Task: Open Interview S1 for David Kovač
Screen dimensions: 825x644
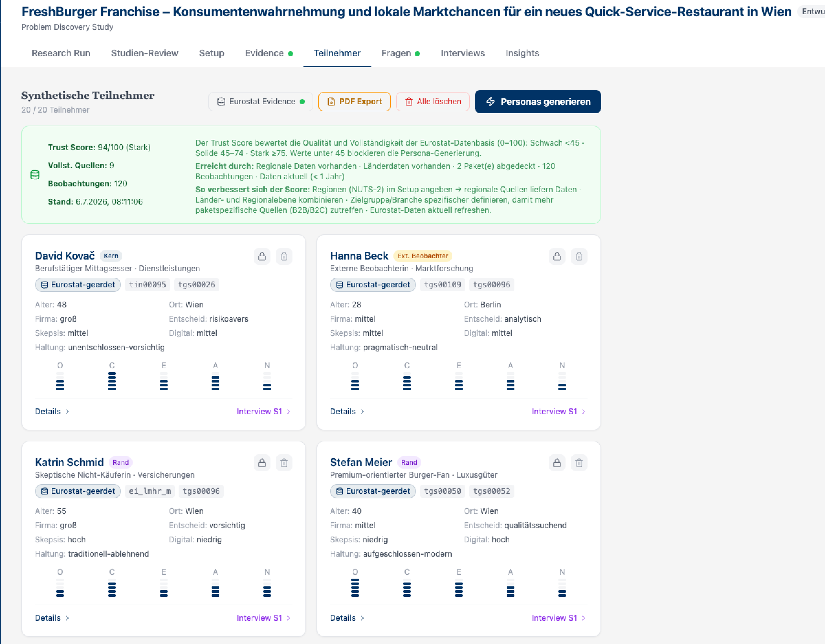Action: (x=264, y=412)
